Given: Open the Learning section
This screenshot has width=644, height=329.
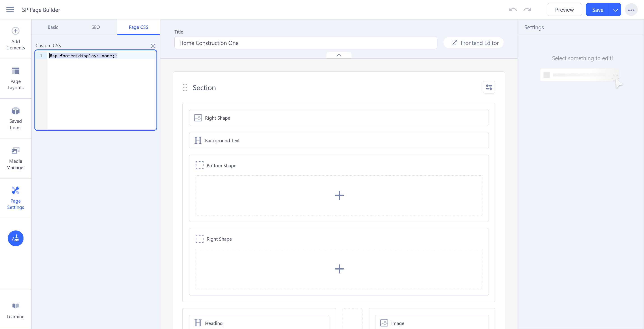Looking at the screenshot, I should tap(15, 311).
